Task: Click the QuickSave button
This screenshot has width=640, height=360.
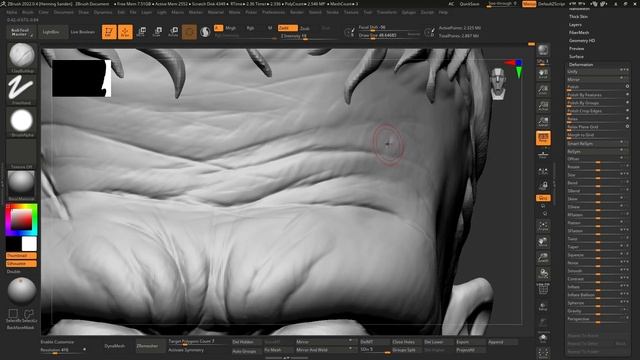Action: click(469, 4)
